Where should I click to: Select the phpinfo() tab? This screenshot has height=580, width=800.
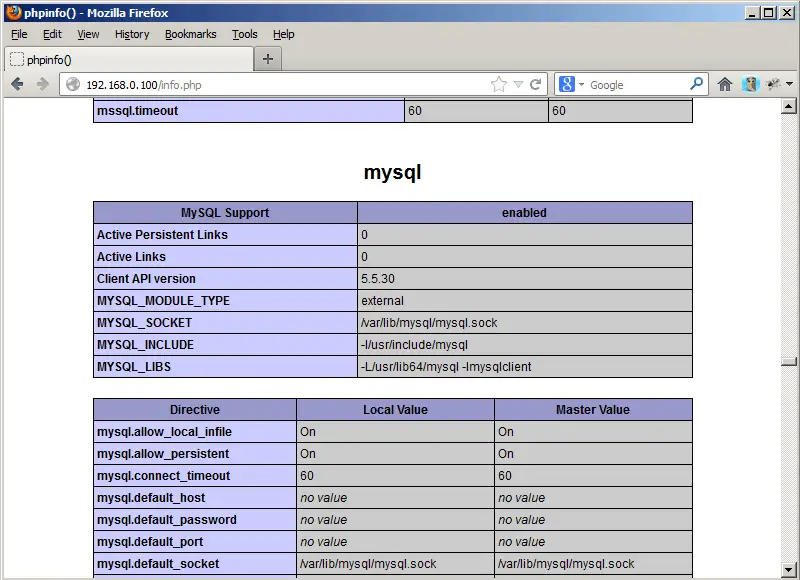tap(129, 59)
